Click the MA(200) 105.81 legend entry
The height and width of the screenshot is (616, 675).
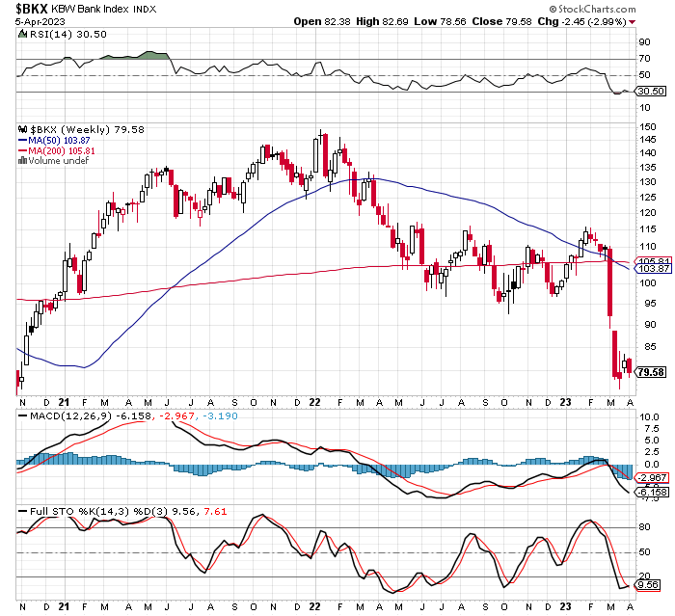(56, 151)
